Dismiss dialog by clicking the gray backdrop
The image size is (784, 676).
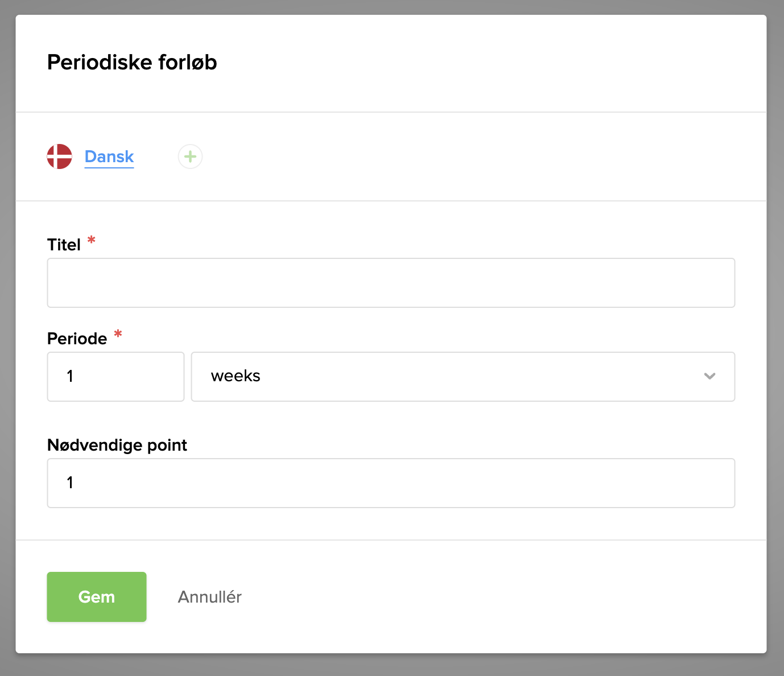point(7,341)
